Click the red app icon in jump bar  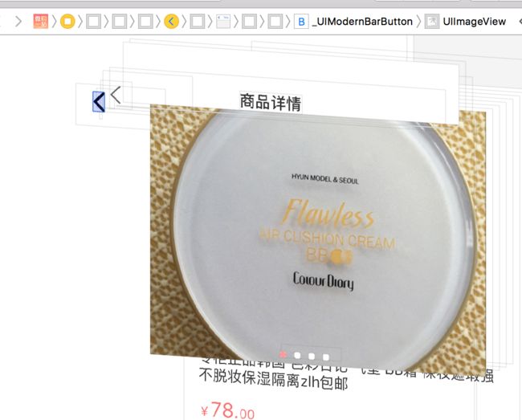[x=41, y=22]
